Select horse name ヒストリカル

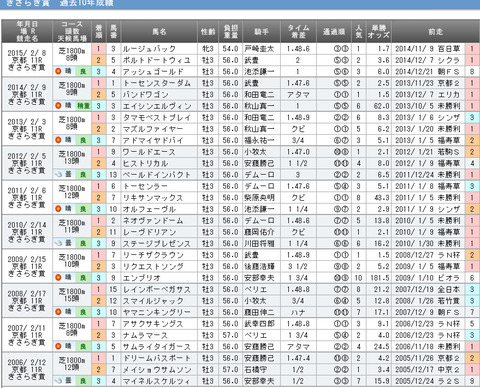pos(145,164)
